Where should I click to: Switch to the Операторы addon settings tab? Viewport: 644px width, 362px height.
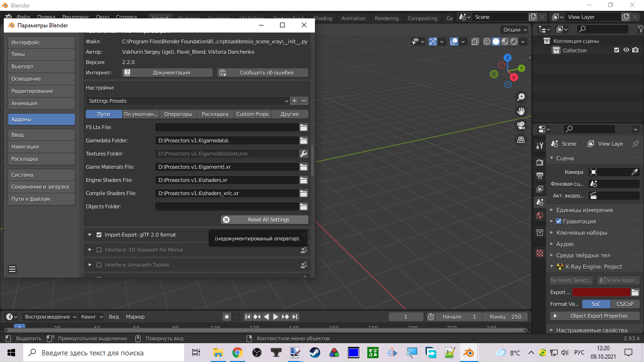coord(178,114)
